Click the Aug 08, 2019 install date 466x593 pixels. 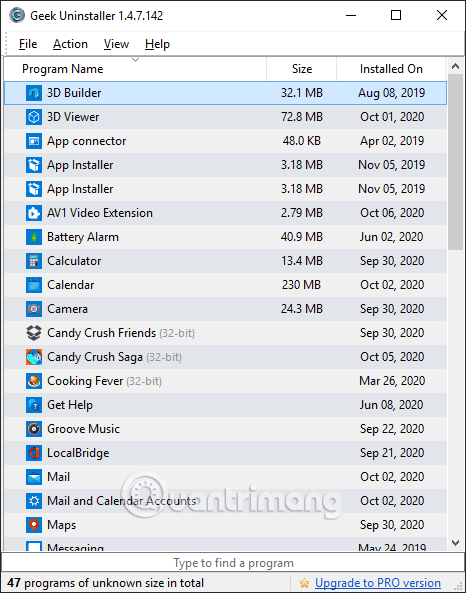click(x=391, y=93)
